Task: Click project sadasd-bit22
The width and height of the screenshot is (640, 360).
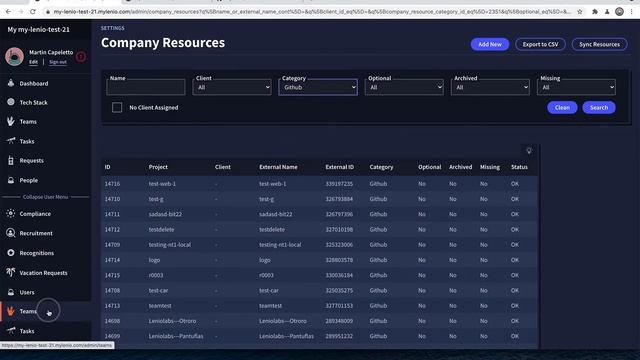Action: point(165,214)
